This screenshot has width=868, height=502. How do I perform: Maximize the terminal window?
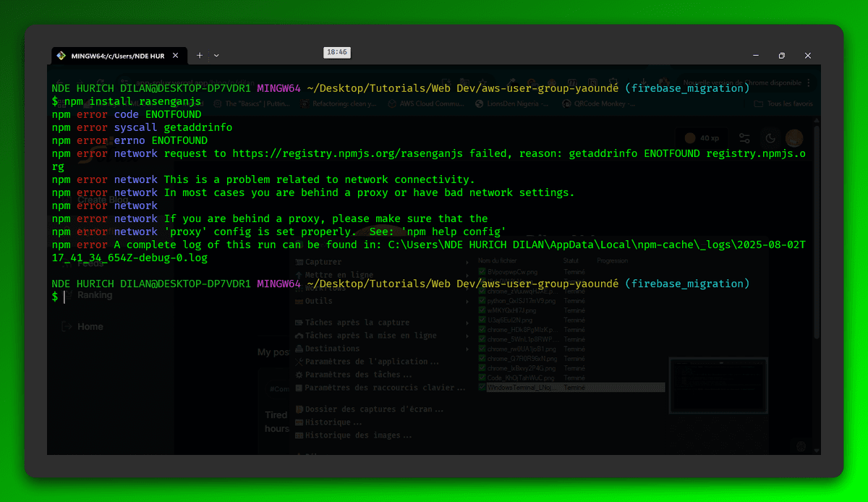[x=782, y=56]
